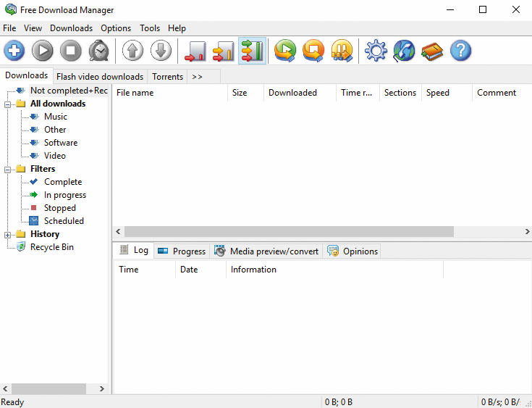Select light traffic mode icon
532x408 pixels.
click(195, 51)
